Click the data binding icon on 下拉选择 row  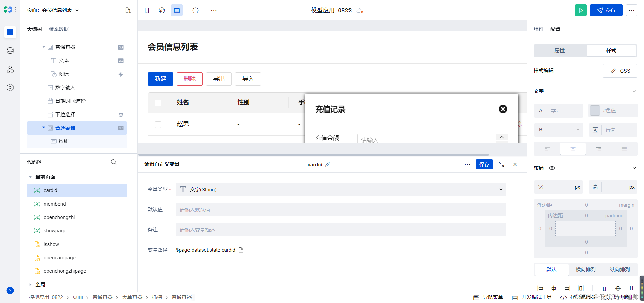click(x=121, y=115)
